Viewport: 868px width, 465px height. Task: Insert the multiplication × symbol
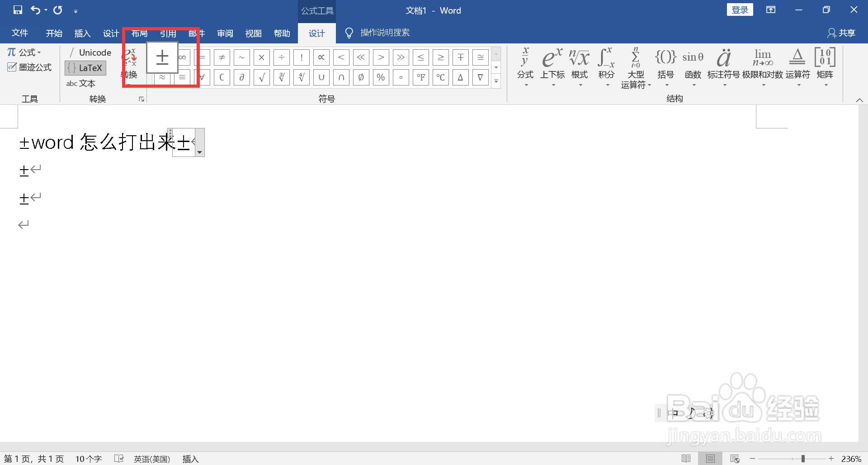click(262, 57)
